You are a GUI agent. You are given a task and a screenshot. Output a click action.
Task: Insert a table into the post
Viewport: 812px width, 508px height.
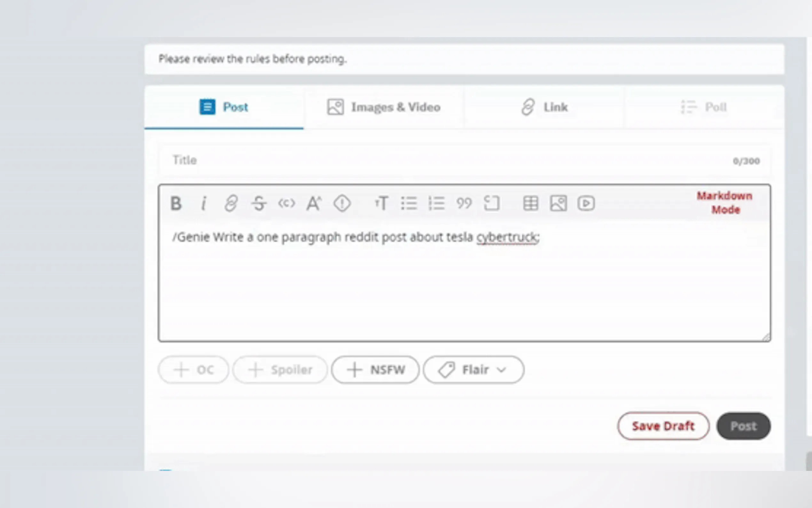(x=531, y=203)
